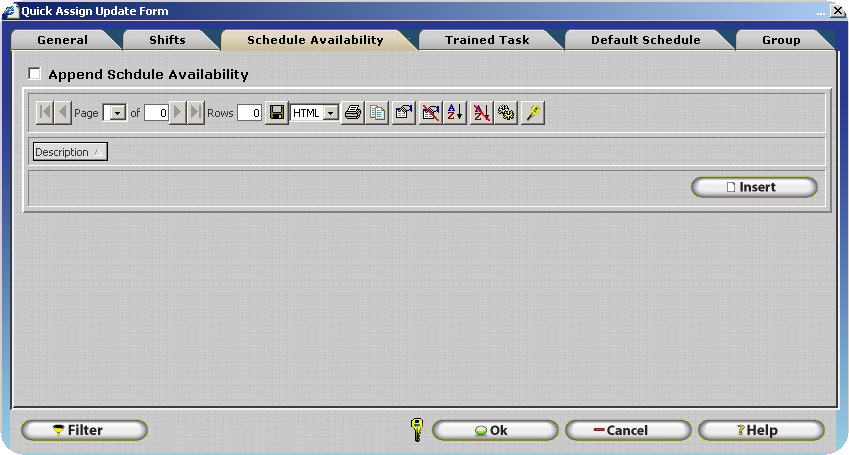Click the first page navigation arrow
Screen dimensions: 849x455
[x=45, y=113]
